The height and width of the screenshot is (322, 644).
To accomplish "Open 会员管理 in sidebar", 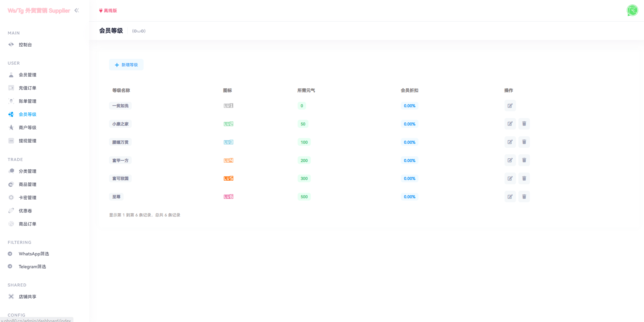I will pos(27,75).
